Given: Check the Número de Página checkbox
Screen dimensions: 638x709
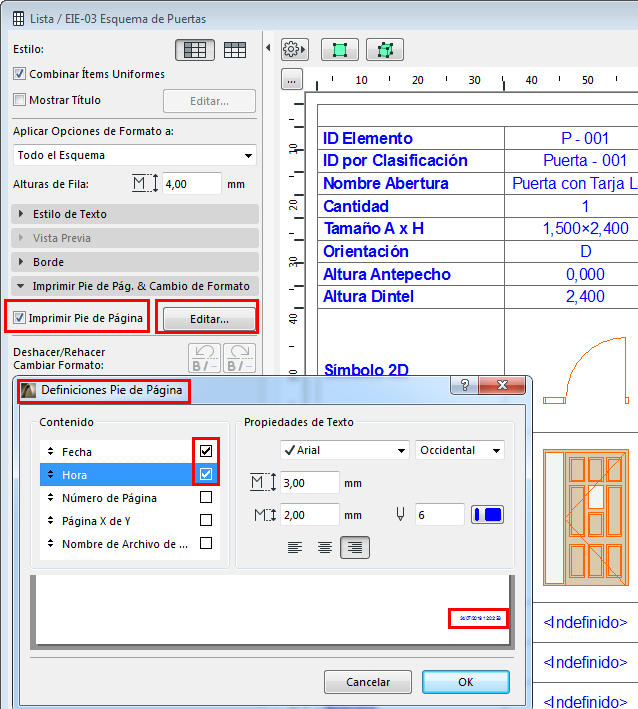Looking at the screenshot, I should (x=206, y=497).
